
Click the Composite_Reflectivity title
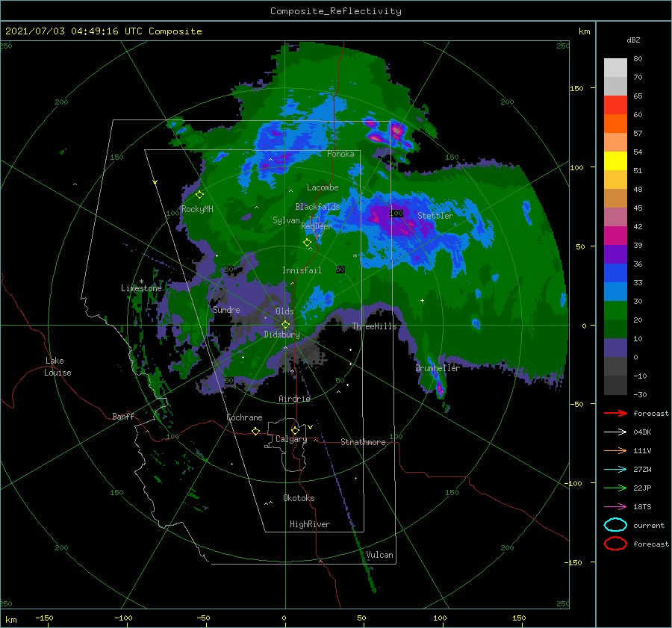[335, 11]
